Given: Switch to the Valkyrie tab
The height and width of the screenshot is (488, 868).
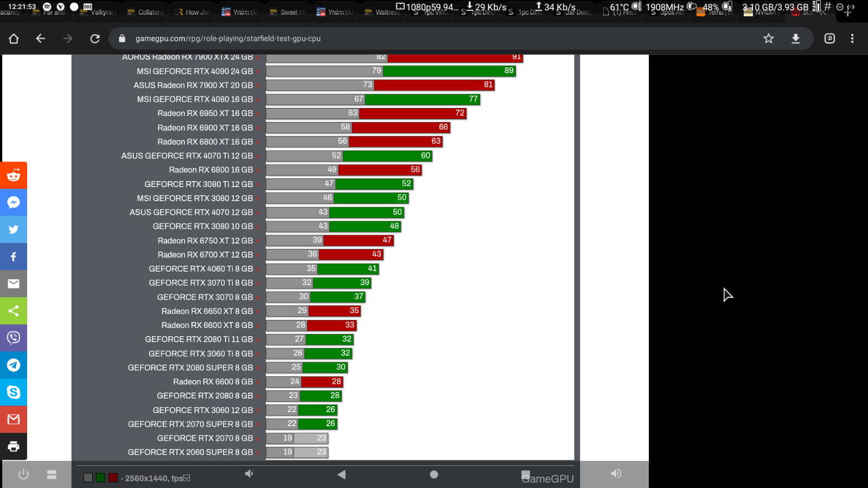Looking at the screenshot, I should [98, 12].
